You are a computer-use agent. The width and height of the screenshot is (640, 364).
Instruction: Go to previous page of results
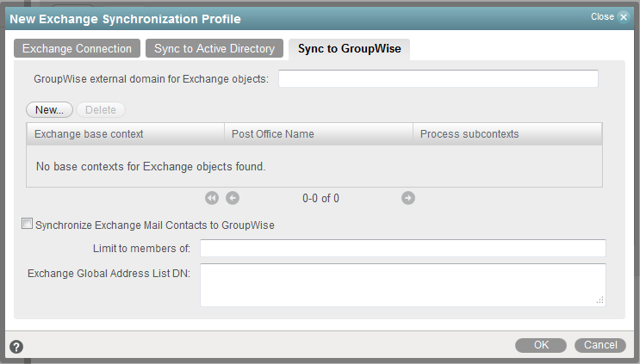point(233,198)
